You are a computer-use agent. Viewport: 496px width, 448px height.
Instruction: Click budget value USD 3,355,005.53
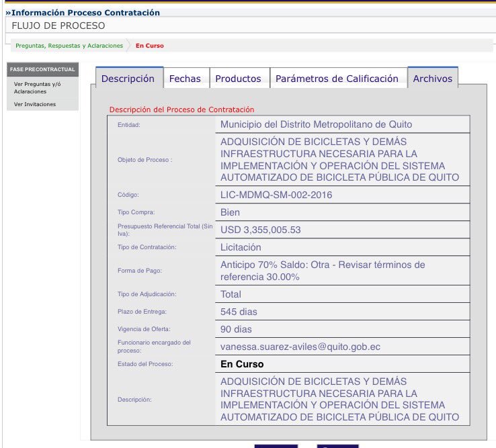coord(260,230)
